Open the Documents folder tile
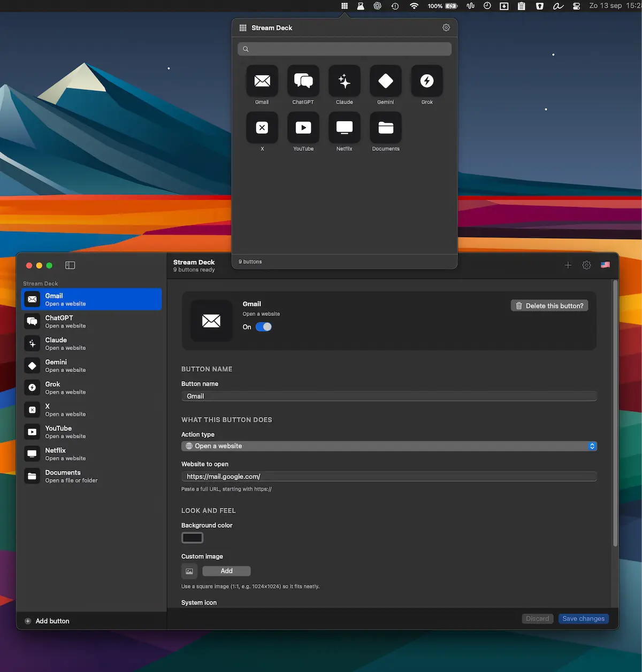 (386, 128)
